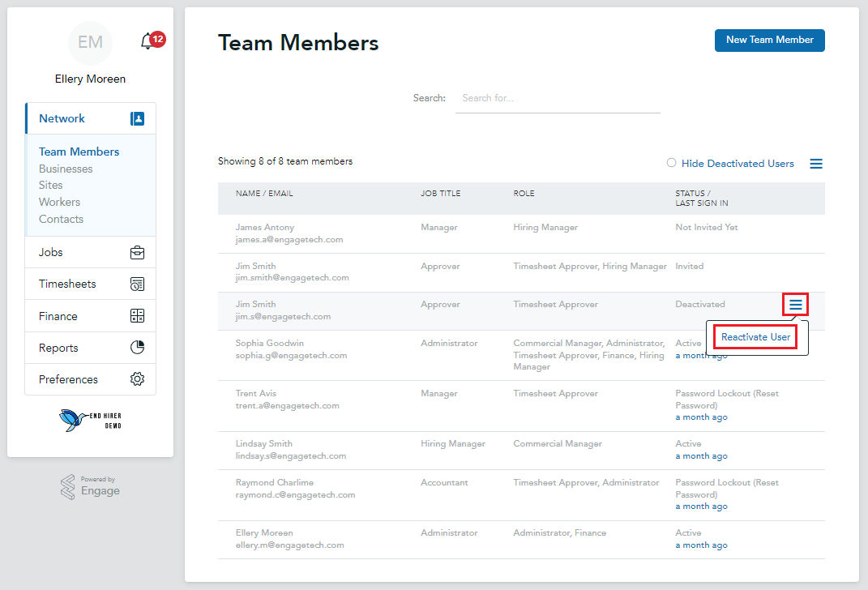Click JOB TITLE column header
Screen dimensions: 868x590
pos(441,194)
